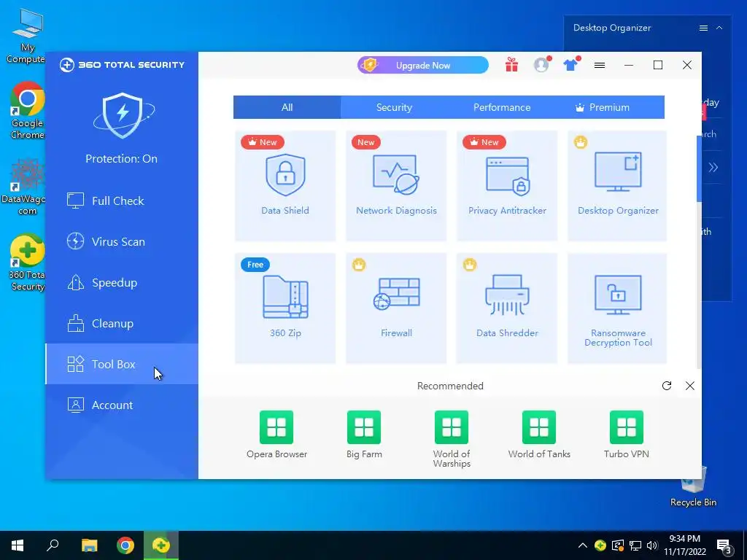Screen dimensions: 747x560
Task: Click the Protection On shield icon
Action: (x=123, y=116)
